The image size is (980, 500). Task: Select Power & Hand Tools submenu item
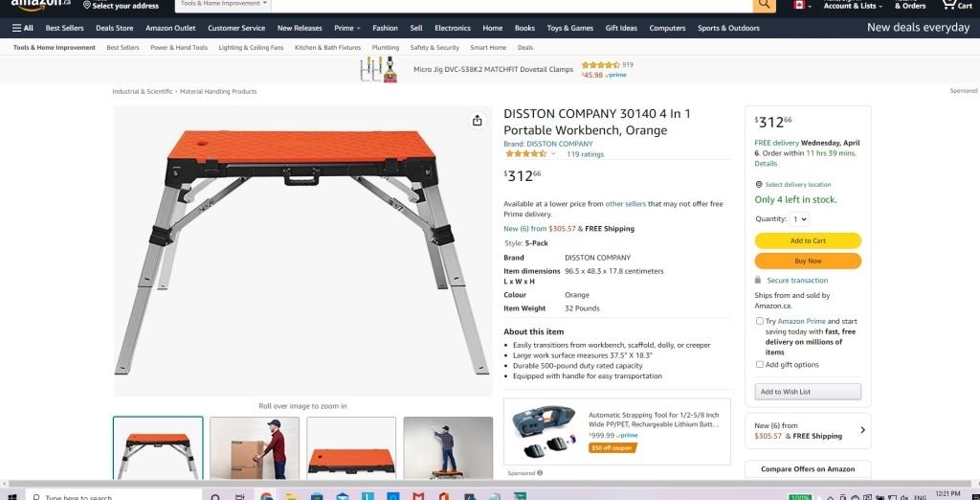coord(179,48)
